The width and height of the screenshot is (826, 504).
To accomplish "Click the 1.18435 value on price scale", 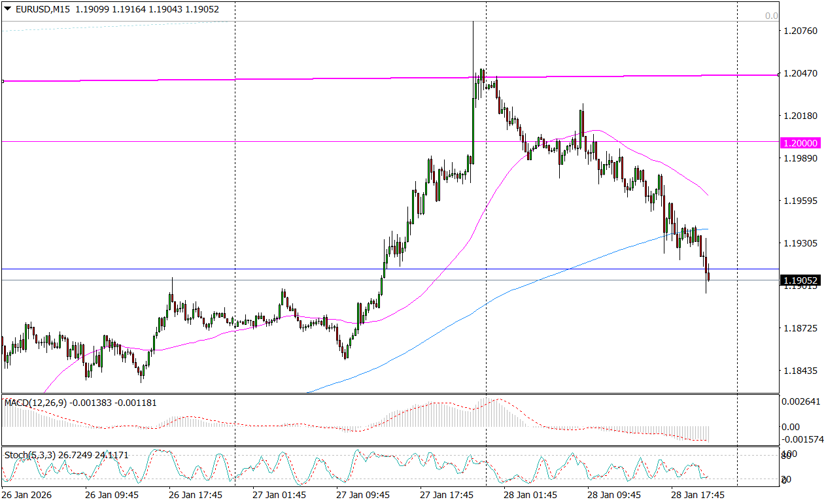I will [799, 371].
